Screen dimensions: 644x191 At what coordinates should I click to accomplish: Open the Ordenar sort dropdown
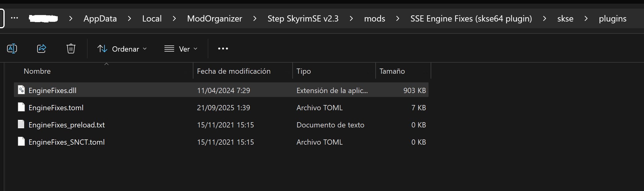(122, 49)
